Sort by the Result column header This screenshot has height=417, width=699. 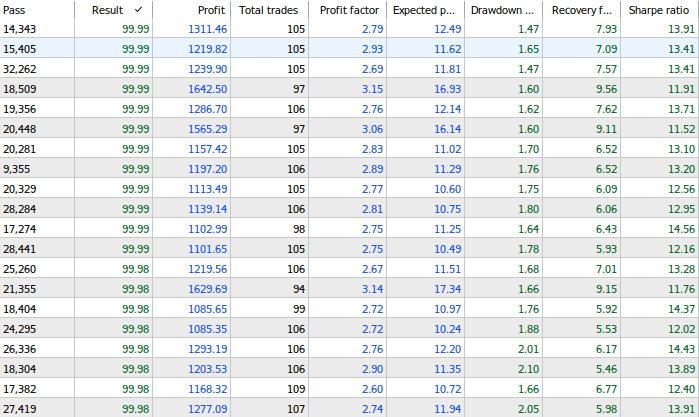(113, 10)
